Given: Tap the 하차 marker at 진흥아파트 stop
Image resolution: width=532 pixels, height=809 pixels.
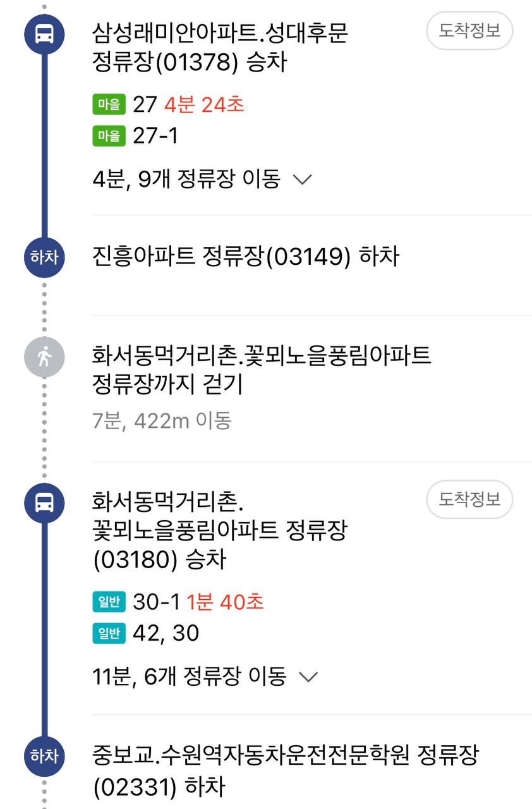Looking at the screenshot, I should point(44,257).
